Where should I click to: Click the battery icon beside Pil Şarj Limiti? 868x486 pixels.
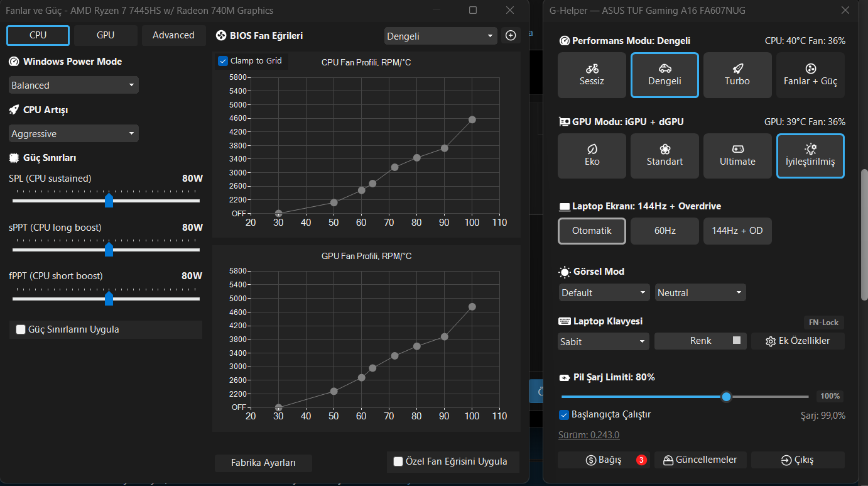(565, 377)
